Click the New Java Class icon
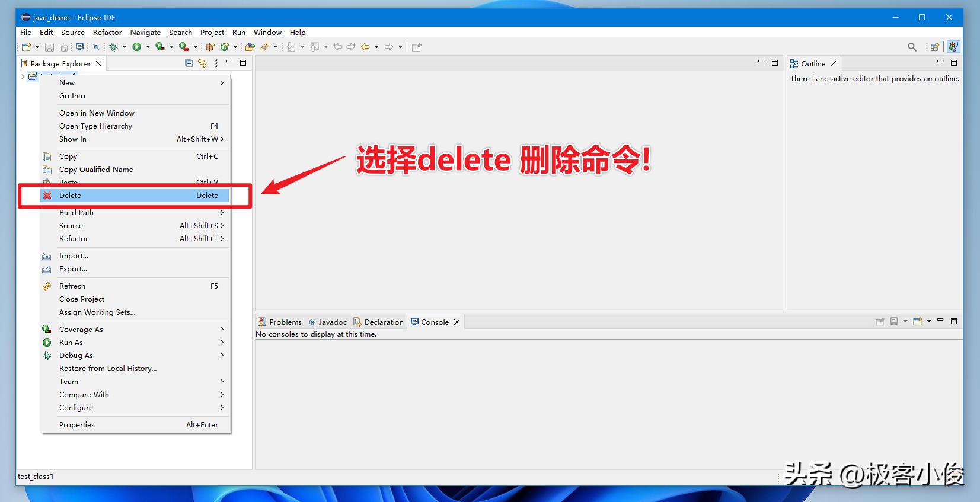The height and width of the screenshot is (502, 980). pyautogui.click(x=225, y=47)
